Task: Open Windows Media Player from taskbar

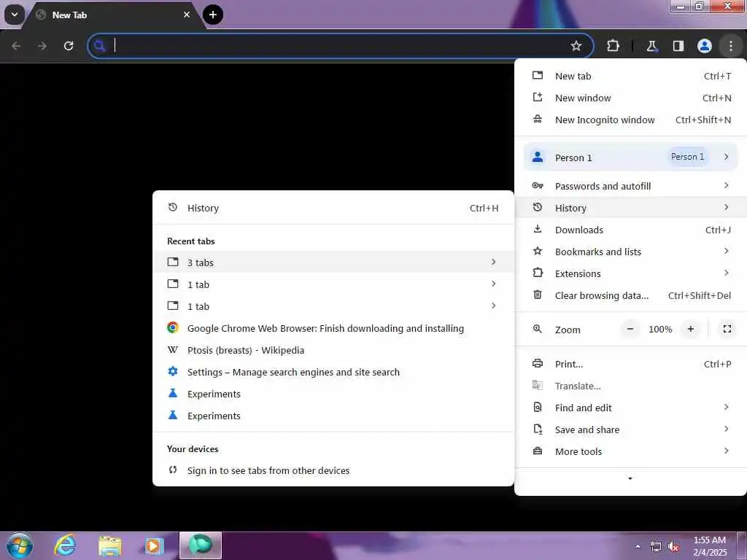Action: click(x=154, y=546)
